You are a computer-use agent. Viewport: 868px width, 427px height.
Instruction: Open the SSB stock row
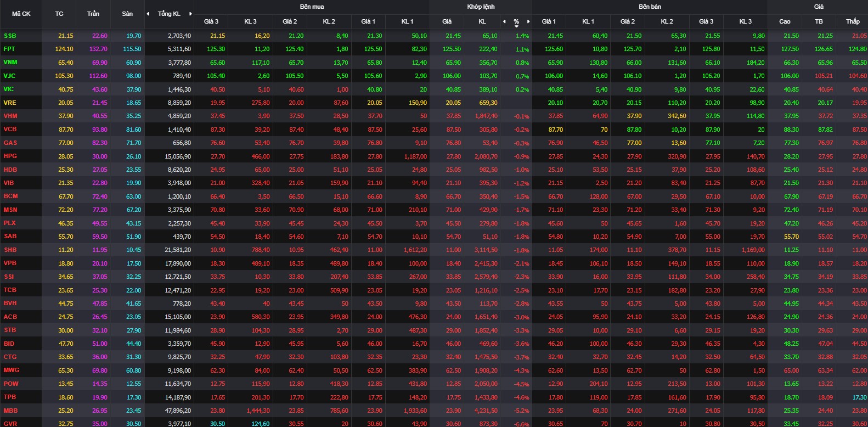coord(434,36)
